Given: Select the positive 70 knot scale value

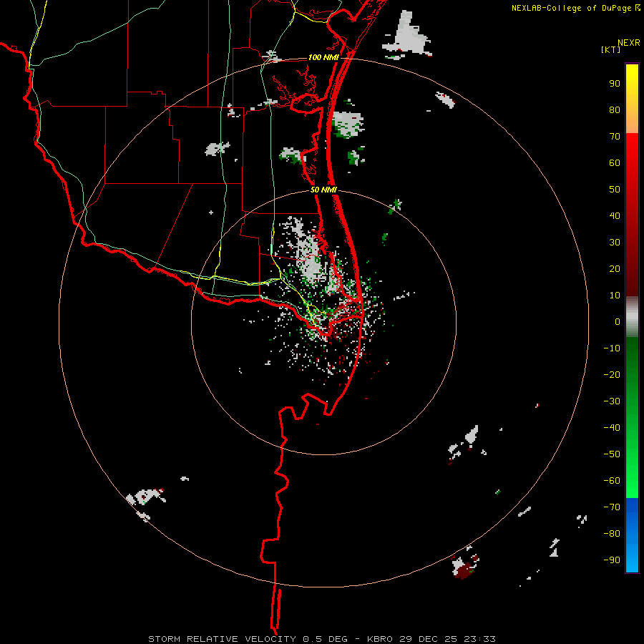Looking at the screenshot, I should [615, 137].
